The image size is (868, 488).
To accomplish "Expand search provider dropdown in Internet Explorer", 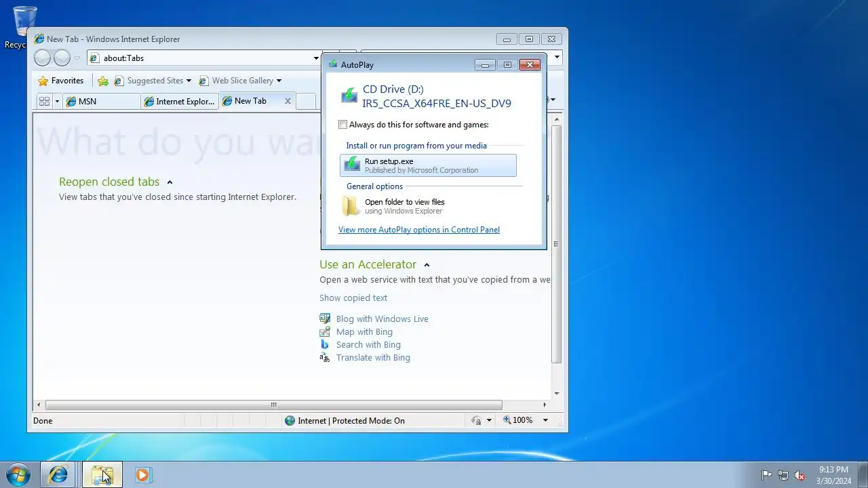I will tap(557, 58).
